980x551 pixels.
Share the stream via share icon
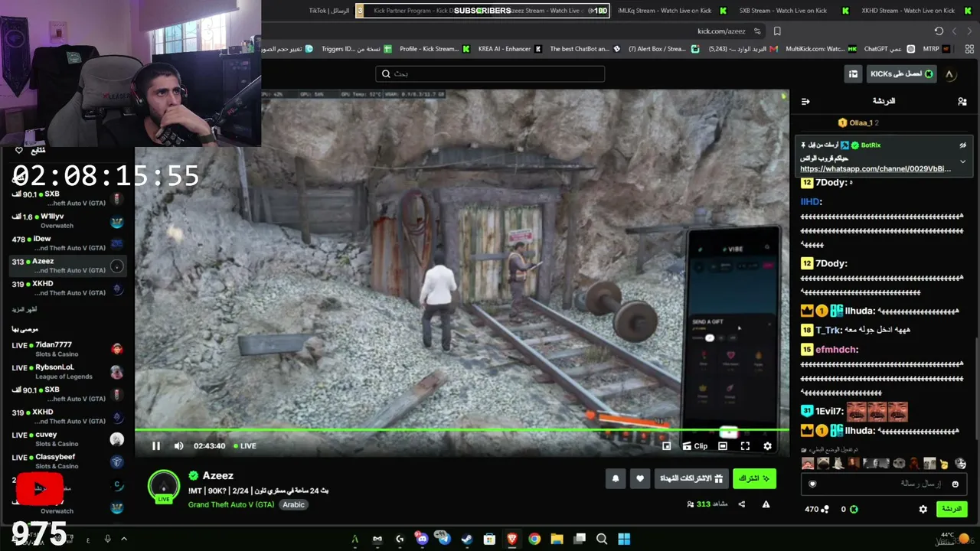[x=741, y=504]
